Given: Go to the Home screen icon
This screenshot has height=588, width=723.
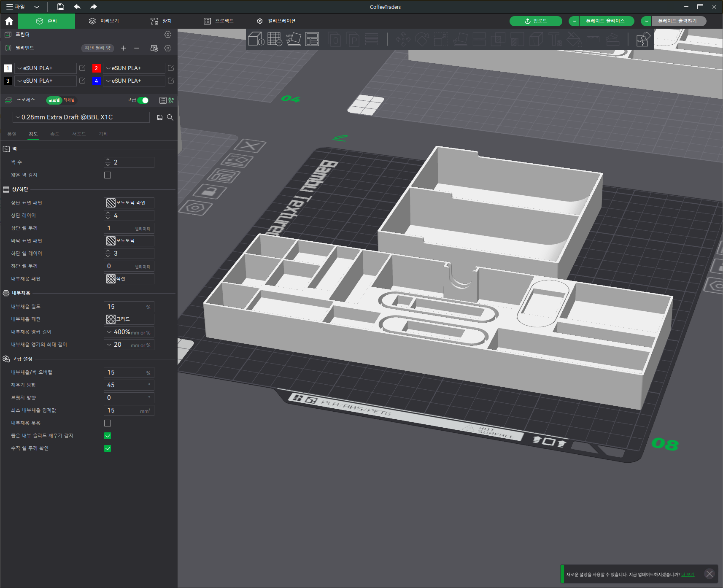Looking at the screenshot, I should click(x=9, y=21).
